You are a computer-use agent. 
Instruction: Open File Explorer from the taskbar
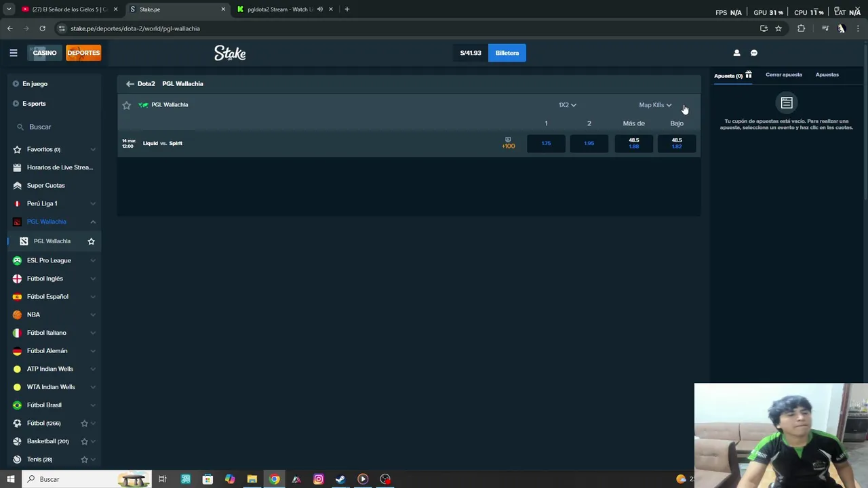[x=252, y=479]
